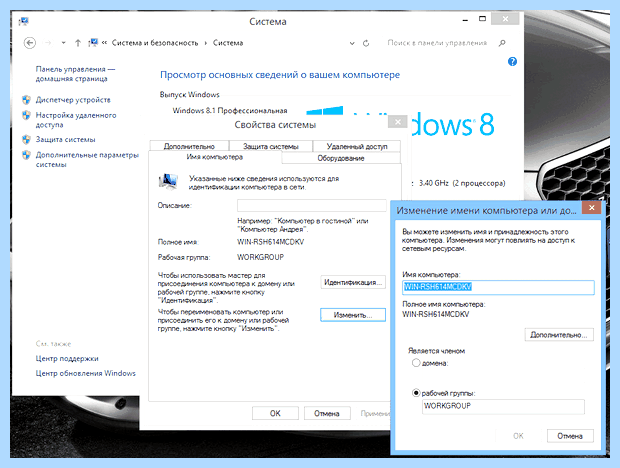Open Система и безопасность breadcrumb

click(x=155, y=43)
